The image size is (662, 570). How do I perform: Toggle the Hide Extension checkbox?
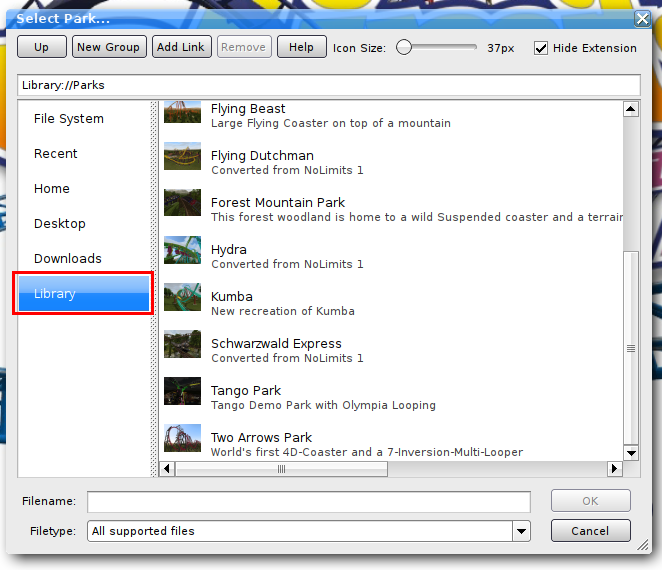(541, 48)
